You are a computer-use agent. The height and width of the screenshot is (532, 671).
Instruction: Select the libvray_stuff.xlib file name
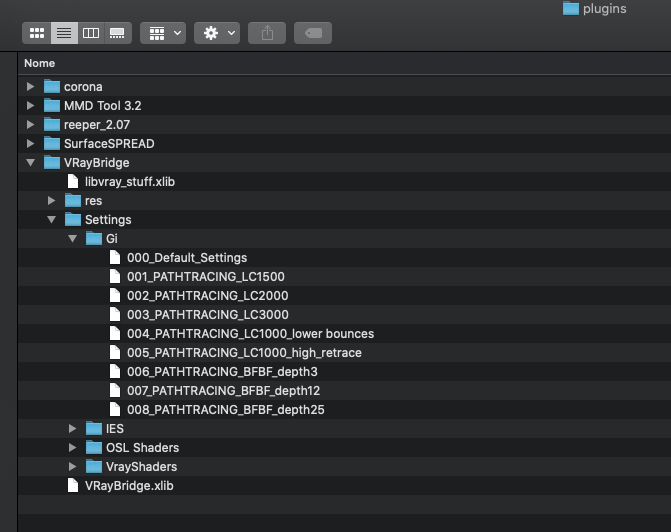(130, 182)
